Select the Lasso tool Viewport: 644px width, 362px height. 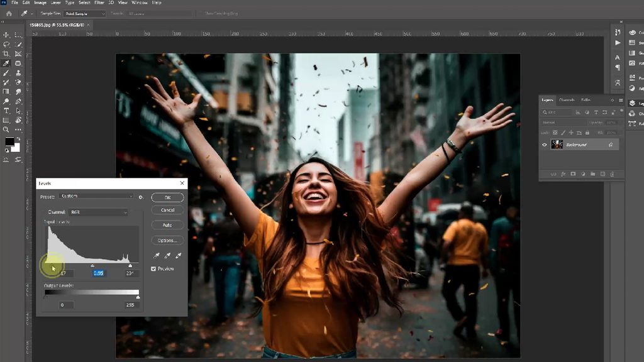click(x=6, y=45)
